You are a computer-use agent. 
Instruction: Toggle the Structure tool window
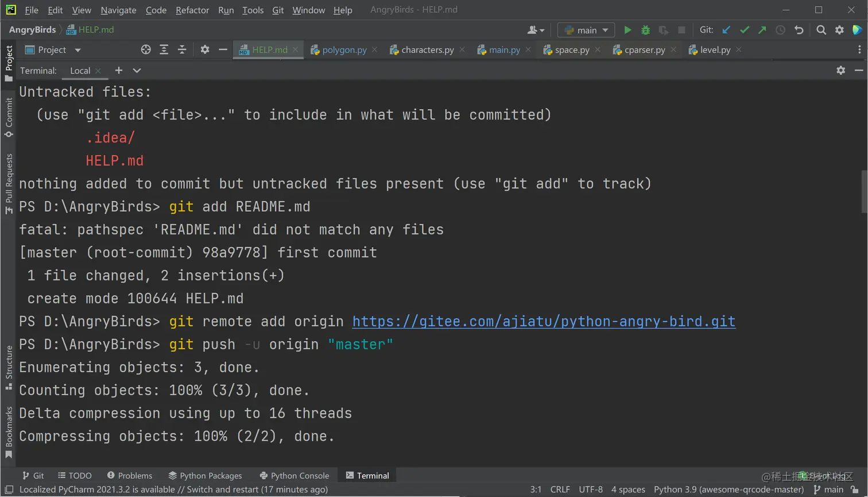coord(9,368)
